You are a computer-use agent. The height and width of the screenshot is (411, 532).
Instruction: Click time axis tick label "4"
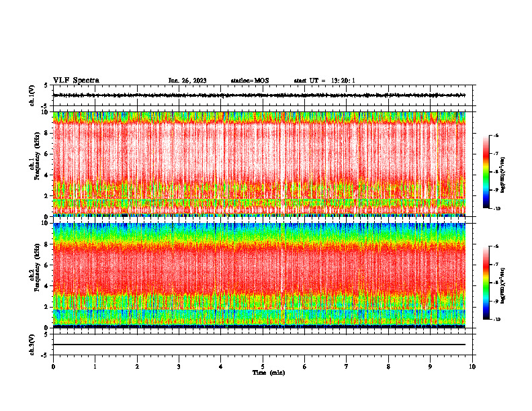[221, 367]
